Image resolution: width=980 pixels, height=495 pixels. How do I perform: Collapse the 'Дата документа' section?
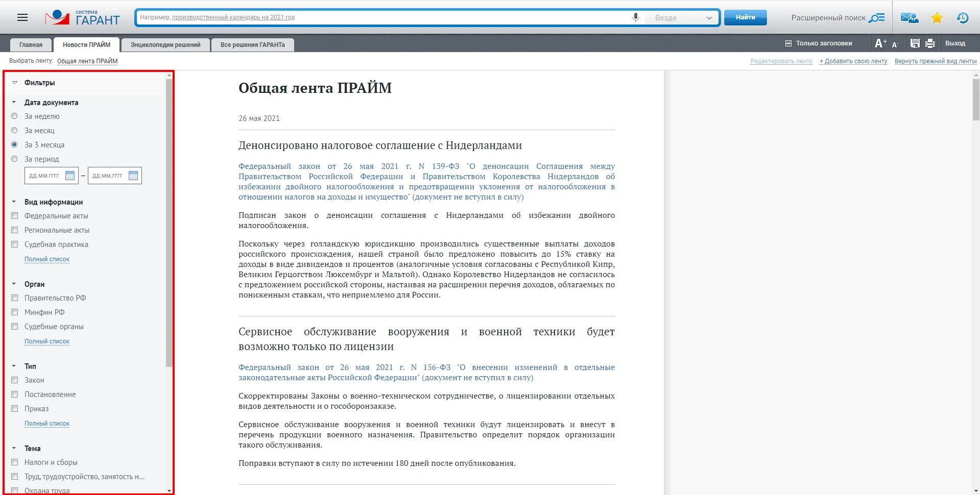click(14, 102)
